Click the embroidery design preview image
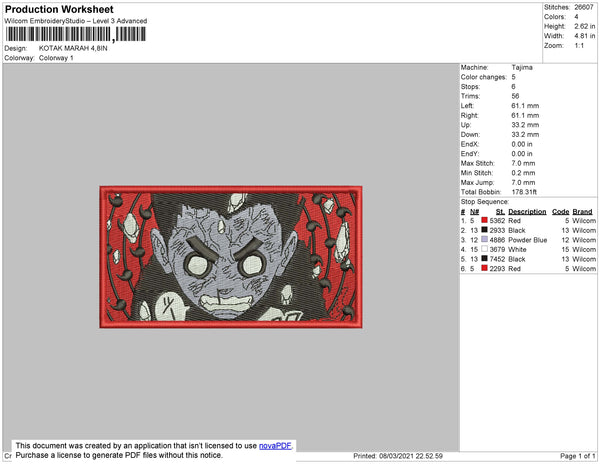The width and height of the screenshot is (600, 464). click(231, 257)
